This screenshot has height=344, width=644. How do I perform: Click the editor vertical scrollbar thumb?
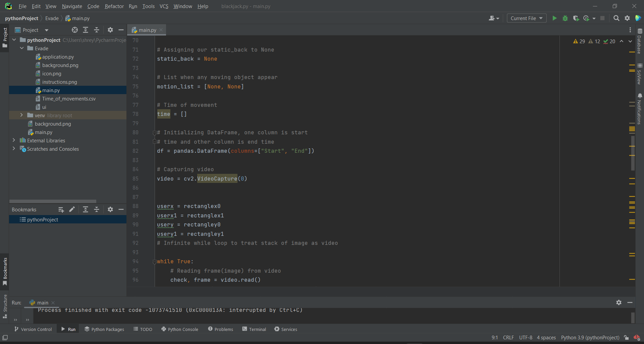pyautogui.click(x=633, y=153)
